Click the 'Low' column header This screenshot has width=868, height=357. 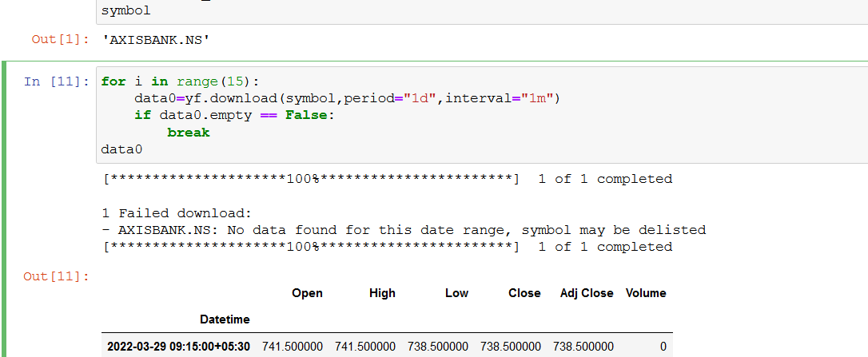point(456,293)
